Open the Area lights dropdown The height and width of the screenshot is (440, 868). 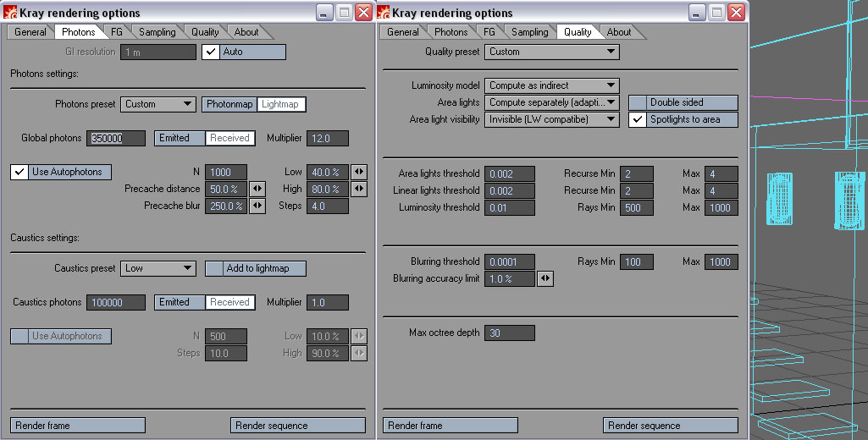pyautogui.click(x=552, y=102)
